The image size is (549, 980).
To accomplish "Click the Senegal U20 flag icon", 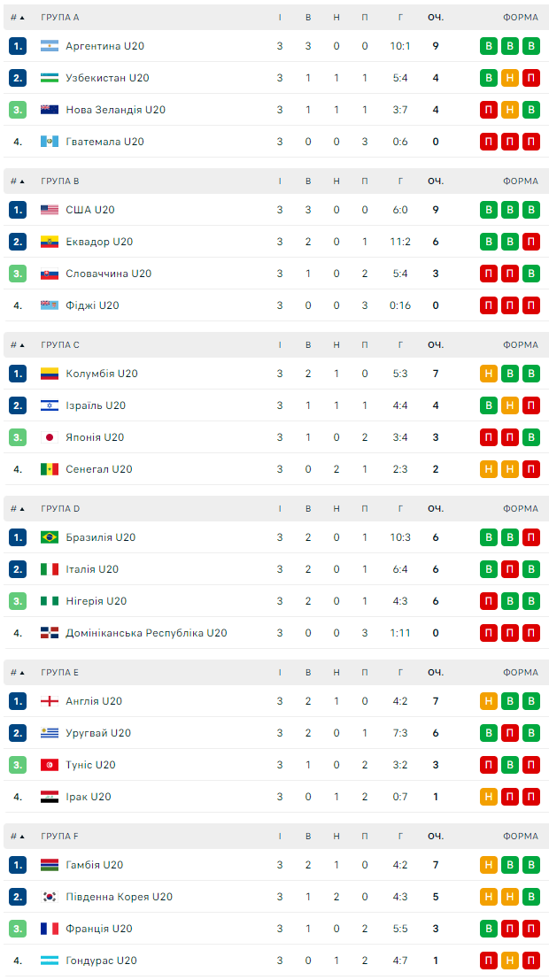I will pos(50,469).
